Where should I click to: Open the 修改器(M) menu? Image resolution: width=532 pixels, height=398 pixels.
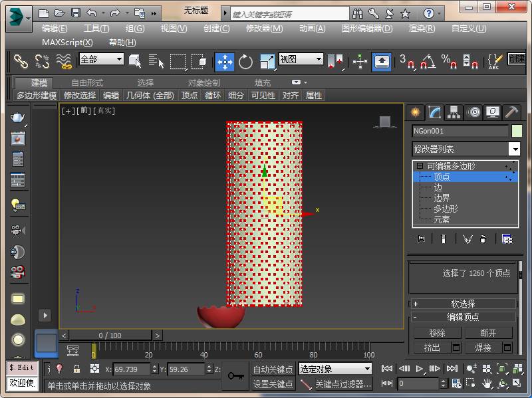coord(264,29)
